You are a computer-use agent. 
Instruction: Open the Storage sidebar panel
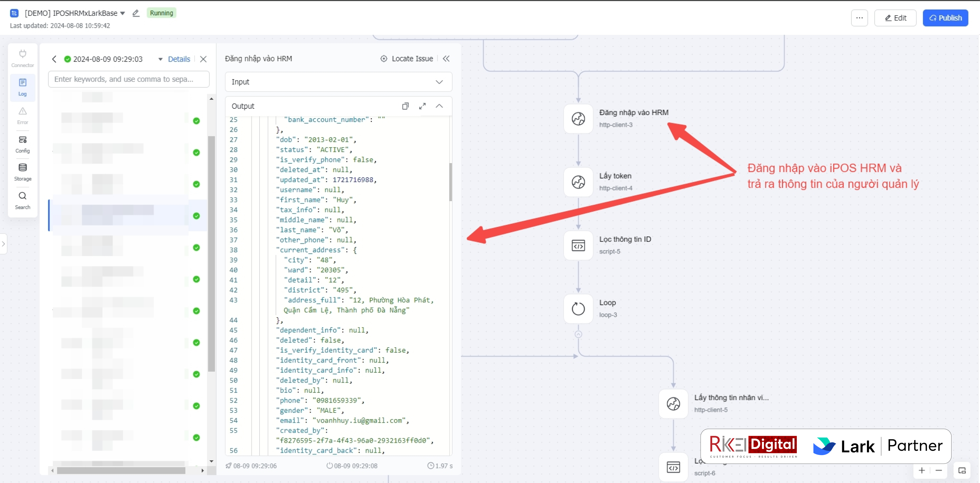tap(22, 172)
